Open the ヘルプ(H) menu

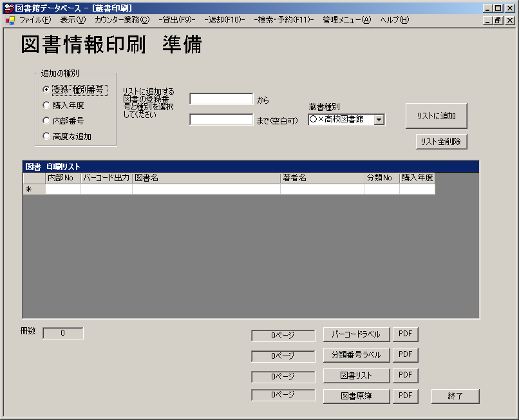[395, 20]
